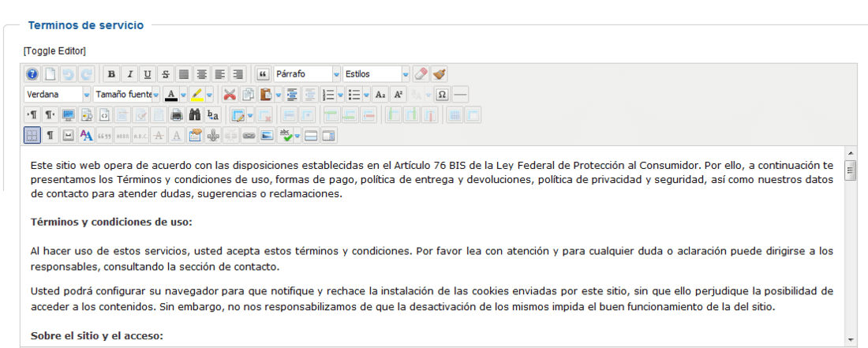Open the Tamaño fuente size dropdown
868x348 pixels.
(127, 95)
